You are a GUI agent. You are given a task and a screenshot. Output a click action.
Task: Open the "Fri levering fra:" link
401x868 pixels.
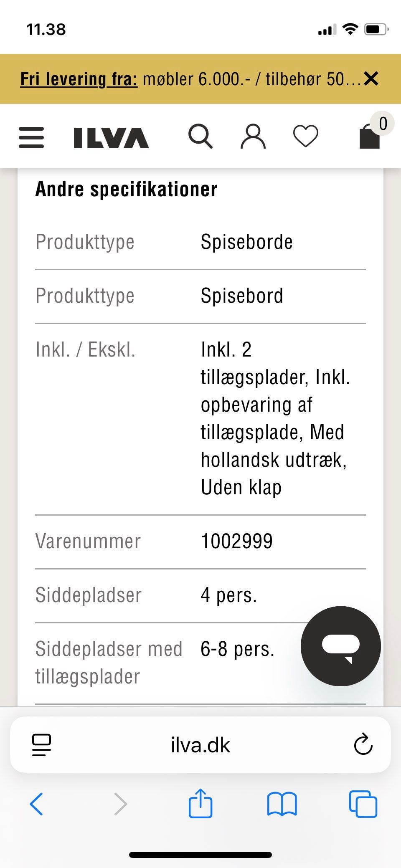pos(79,78)
